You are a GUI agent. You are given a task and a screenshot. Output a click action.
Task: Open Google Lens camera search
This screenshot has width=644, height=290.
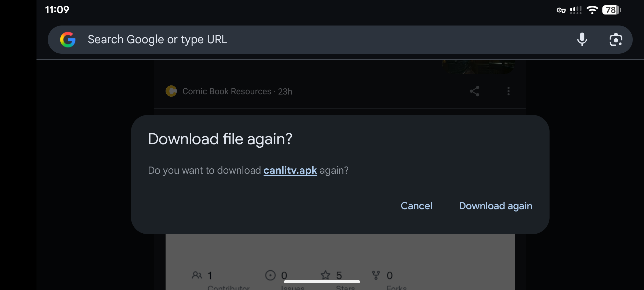click(616, 39)
